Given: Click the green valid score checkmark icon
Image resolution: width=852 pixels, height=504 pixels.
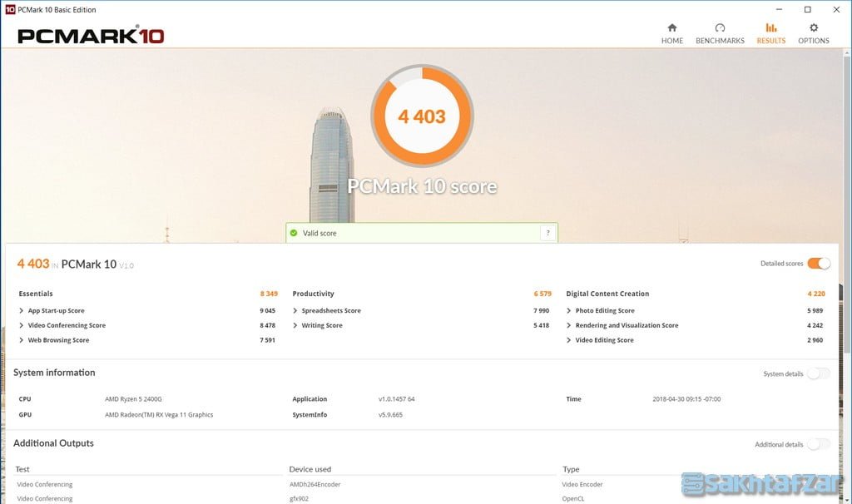Looking at the screenshot, I should click(x=294, y=234).
